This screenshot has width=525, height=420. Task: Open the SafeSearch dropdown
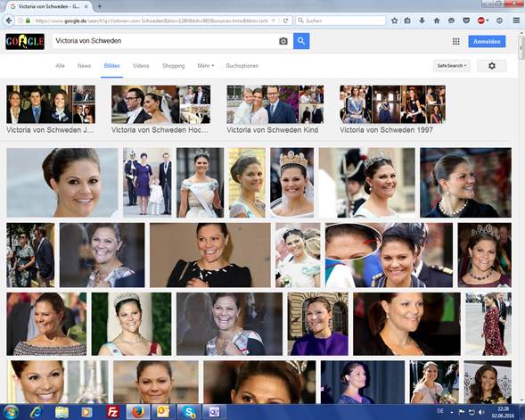[x=452, y=66]
